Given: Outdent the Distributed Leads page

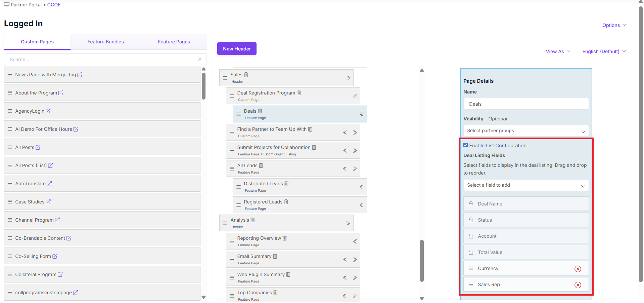Looking at the screenshot, I should tap(362, 187).
